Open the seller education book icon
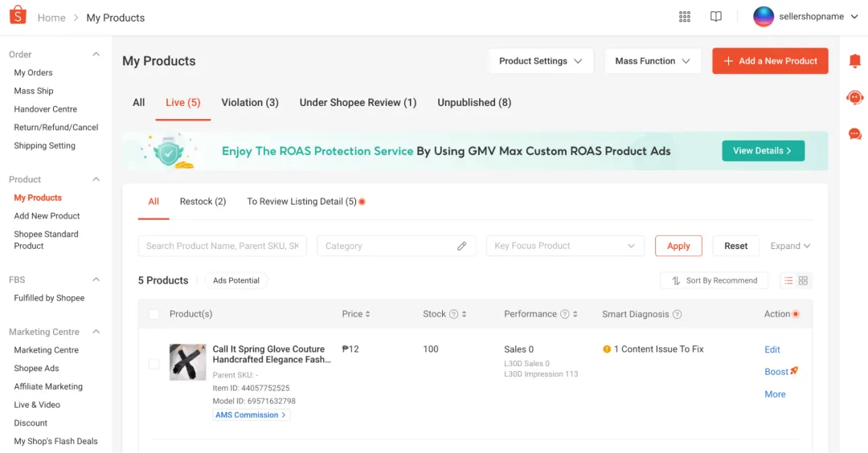 716,17
